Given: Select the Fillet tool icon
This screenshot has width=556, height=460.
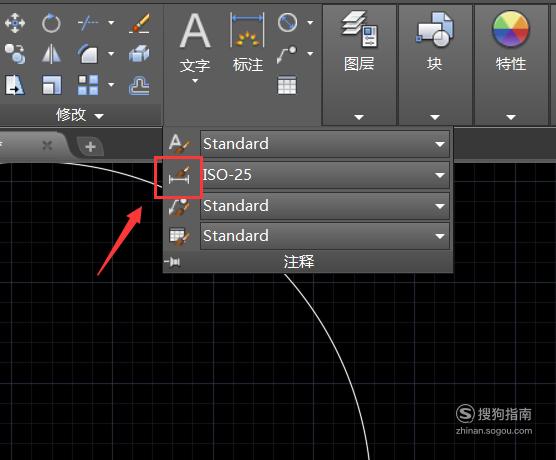Looking at the screenshot, I should pyautogui.click(x=88, y=54).
